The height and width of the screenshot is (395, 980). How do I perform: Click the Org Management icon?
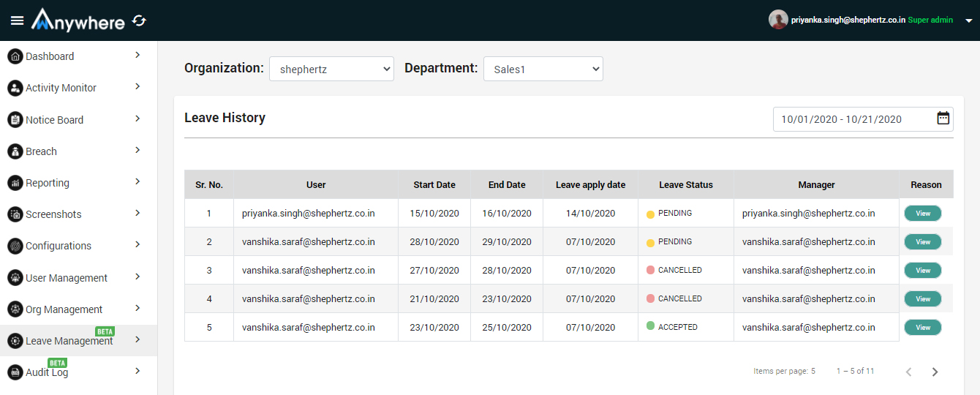click(15, 309)
